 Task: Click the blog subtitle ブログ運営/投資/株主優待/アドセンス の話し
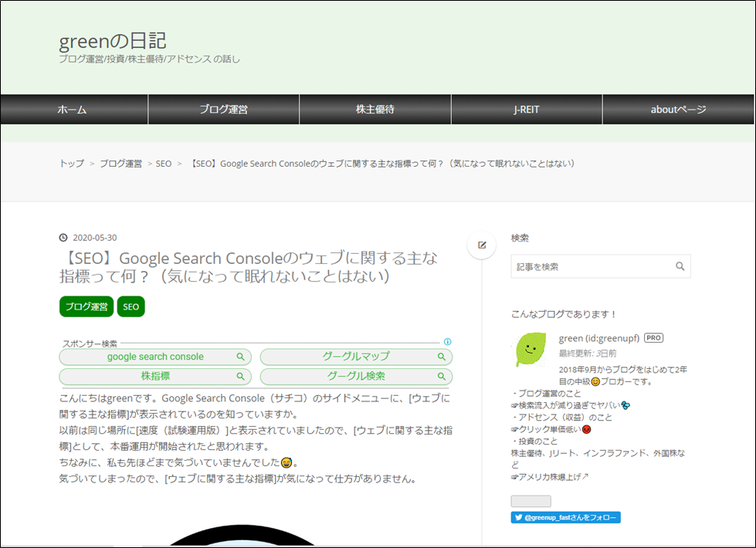point(150,59)
